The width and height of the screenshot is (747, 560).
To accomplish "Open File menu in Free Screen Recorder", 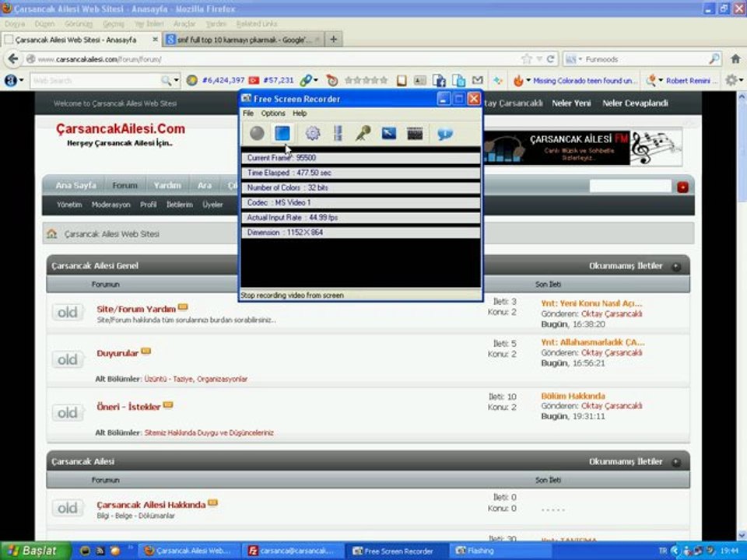I will coord(248,114).
